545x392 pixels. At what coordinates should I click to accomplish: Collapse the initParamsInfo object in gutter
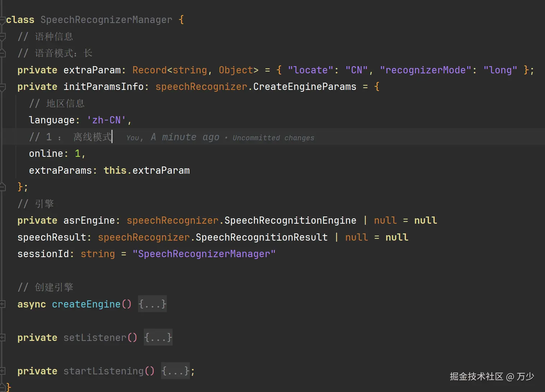click(3, 87)
